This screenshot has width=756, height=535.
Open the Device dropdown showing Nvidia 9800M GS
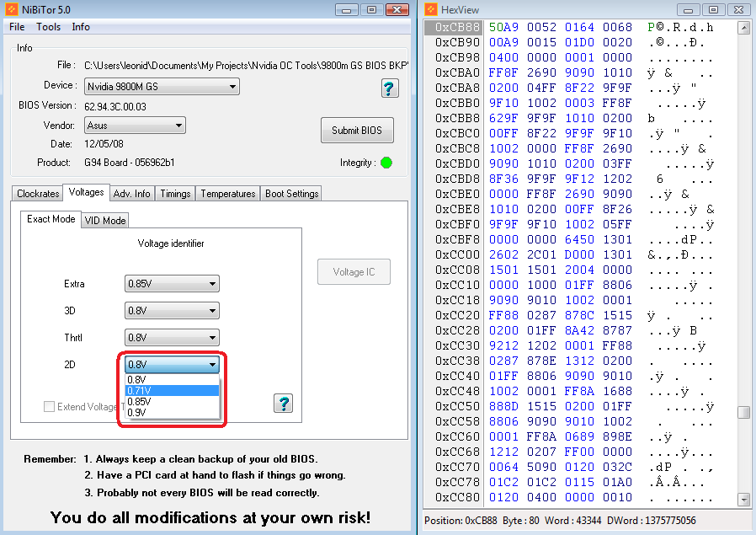click(162, 87)
